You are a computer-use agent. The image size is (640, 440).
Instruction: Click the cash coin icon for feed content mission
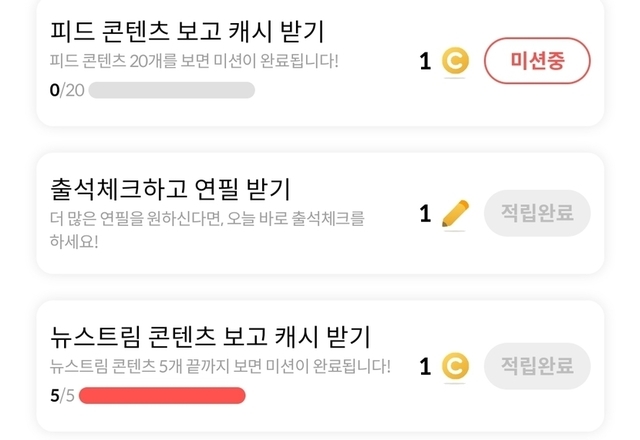[x=455, y=62]
